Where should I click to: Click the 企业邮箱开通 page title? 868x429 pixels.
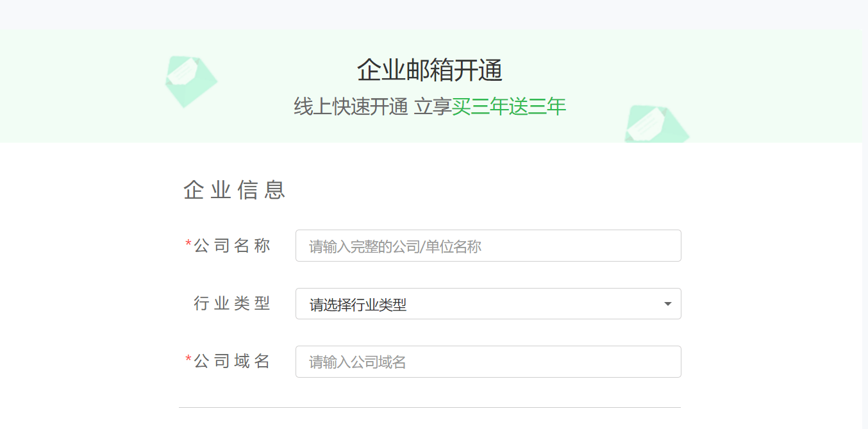tap(429, 69)
